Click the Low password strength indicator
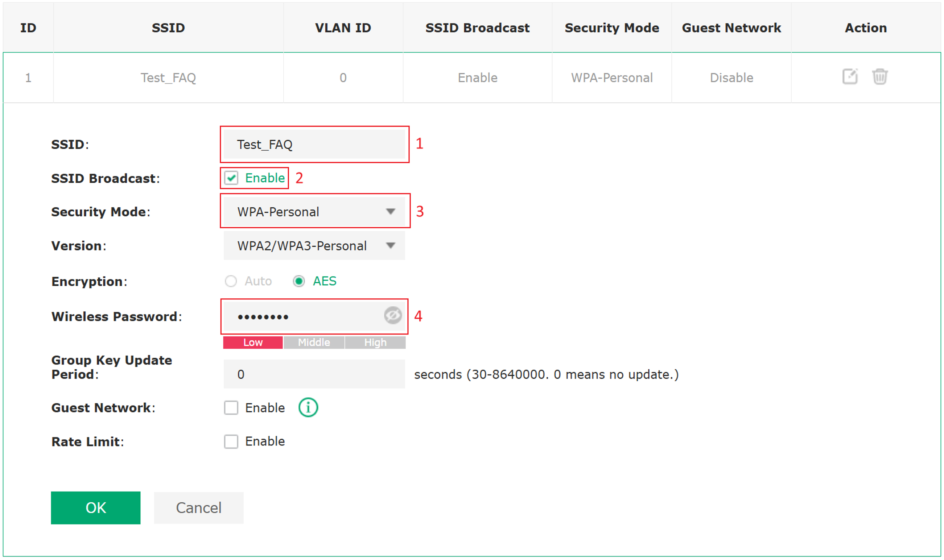944x560 pixels. pos(253,342)
